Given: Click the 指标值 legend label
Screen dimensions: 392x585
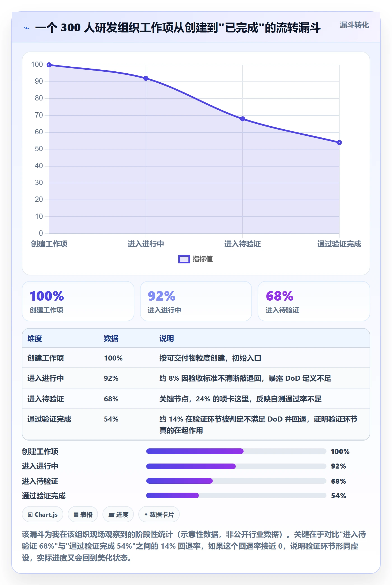Looking at the screenshot, I should point(203,259).
